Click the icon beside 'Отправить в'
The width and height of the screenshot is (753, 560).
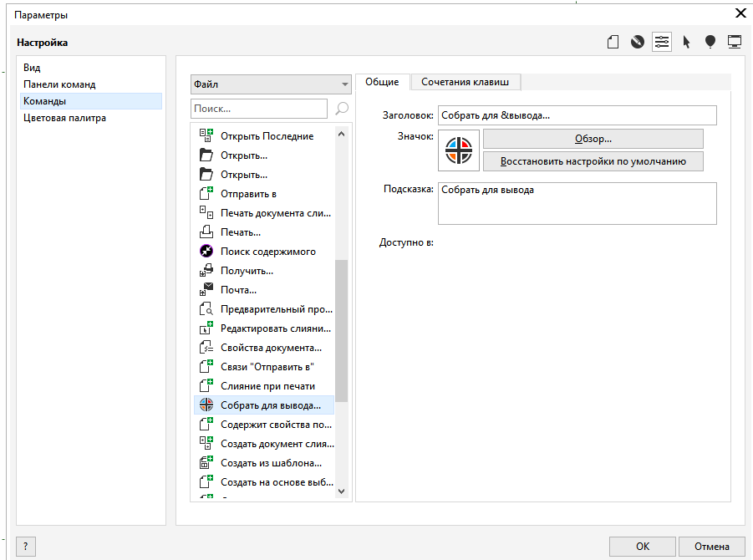tap(206, 194)
